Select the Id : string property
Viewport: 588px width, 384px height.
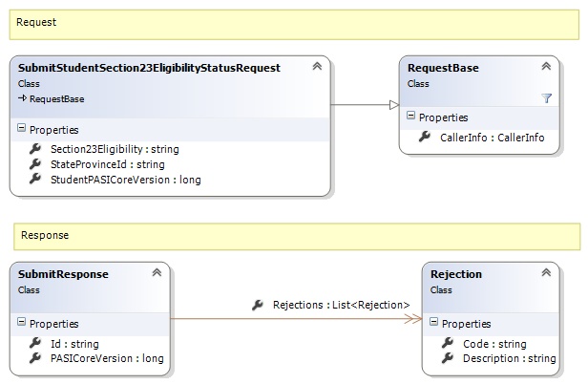[74, 344]
